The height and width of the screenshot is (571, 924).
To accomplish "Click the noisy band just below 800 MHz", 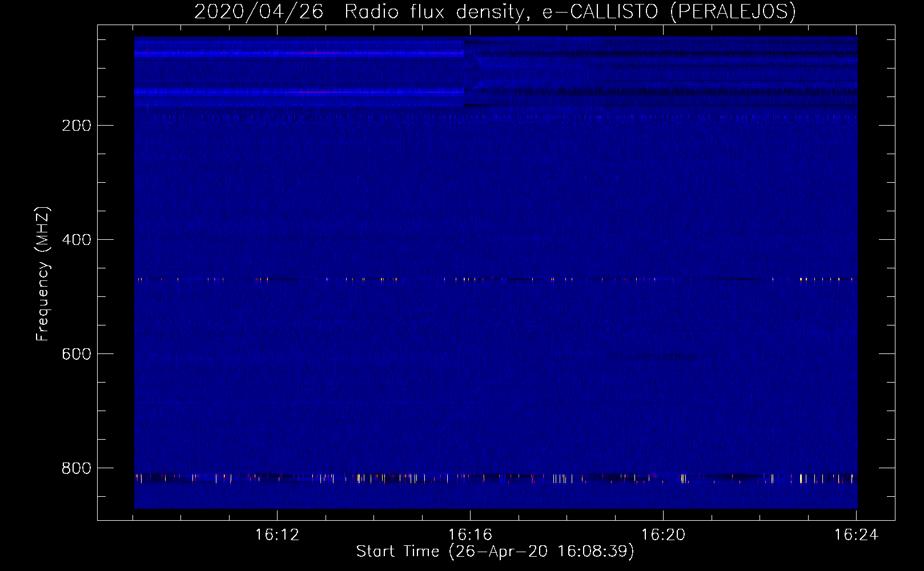I will tap(496, 478).
